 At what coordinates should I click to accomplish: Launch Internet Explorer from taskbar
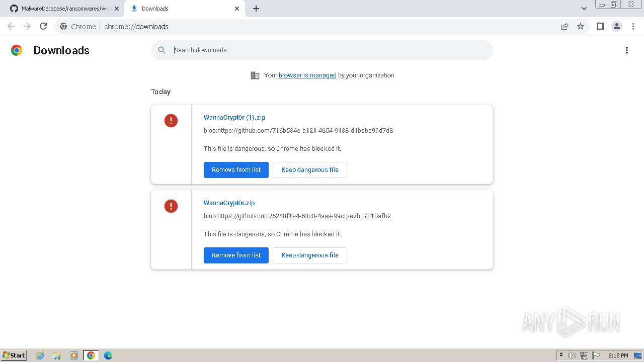(x=40, y=355)
